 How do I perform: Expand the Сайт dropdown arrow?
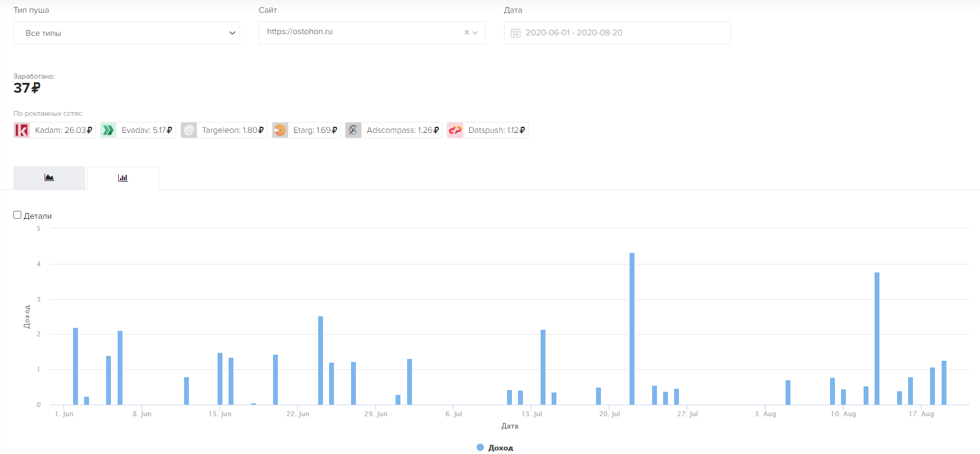point(475,33)
